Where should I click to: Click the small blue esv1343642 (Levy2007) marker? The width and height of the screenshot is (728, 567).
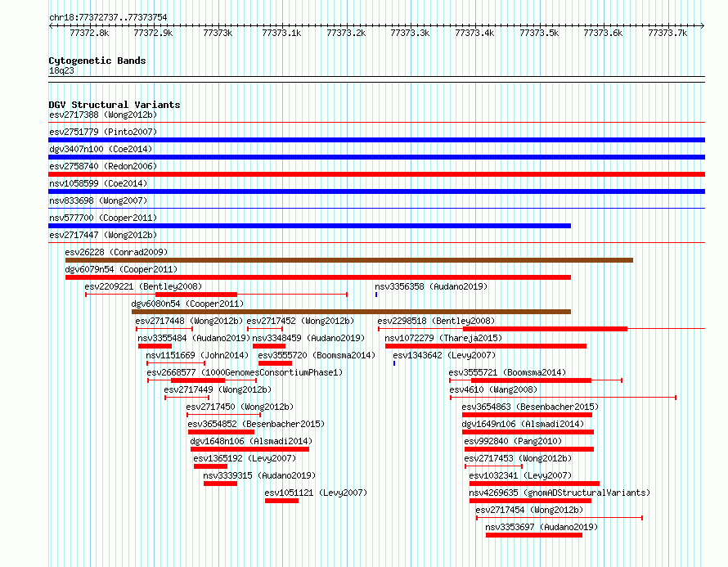[x=394, y=363]
